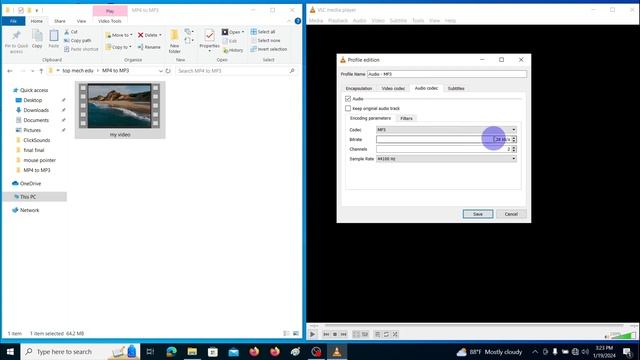640x360 pixels.
Task: Click the VLC previous media button
Action: (x=326, y=334)
